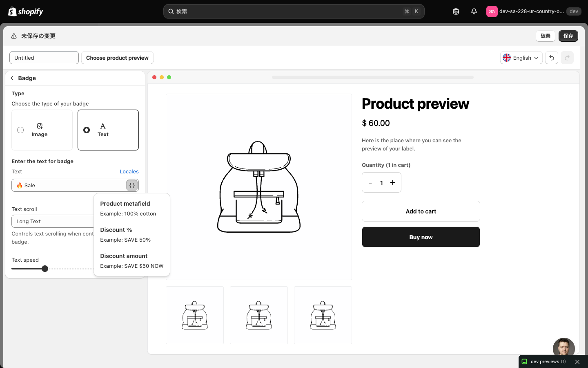
Task: Click the dev store name label
Action: pos(532,11)
